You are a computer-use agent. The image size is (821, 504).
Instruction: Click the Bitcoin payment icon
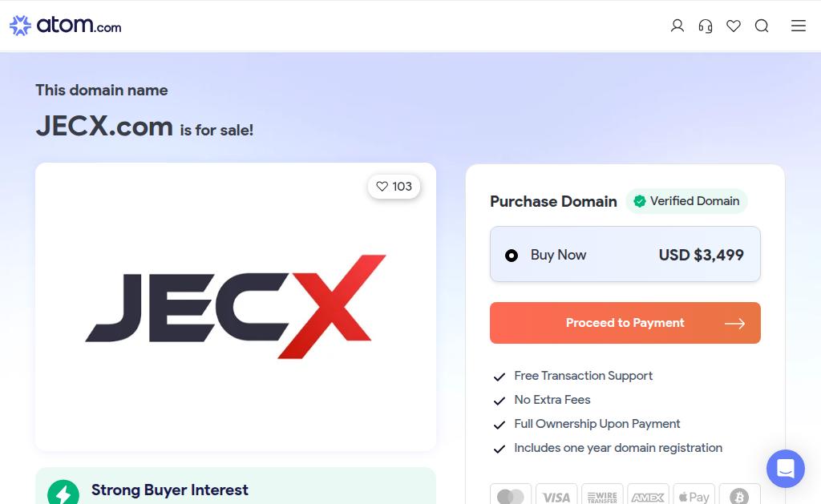pos(739,496)
